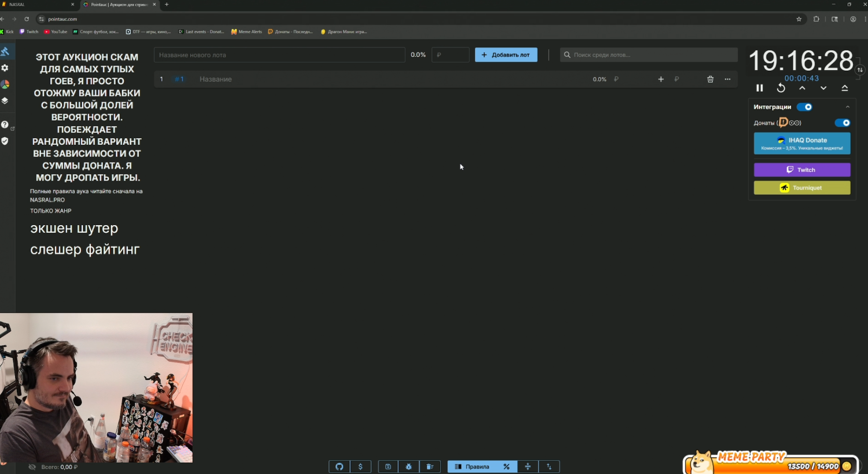Viewport: 868px width, 474px height.
Task: Toggle the Донаты integration switch
Action: click(x=842, y=123)
